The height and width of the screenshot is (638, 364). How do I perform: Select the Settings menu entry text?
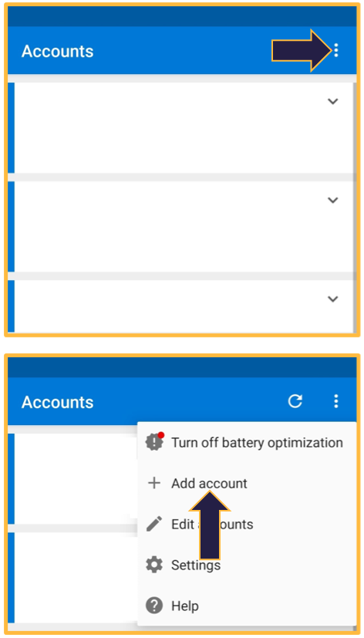coord(196,565)
